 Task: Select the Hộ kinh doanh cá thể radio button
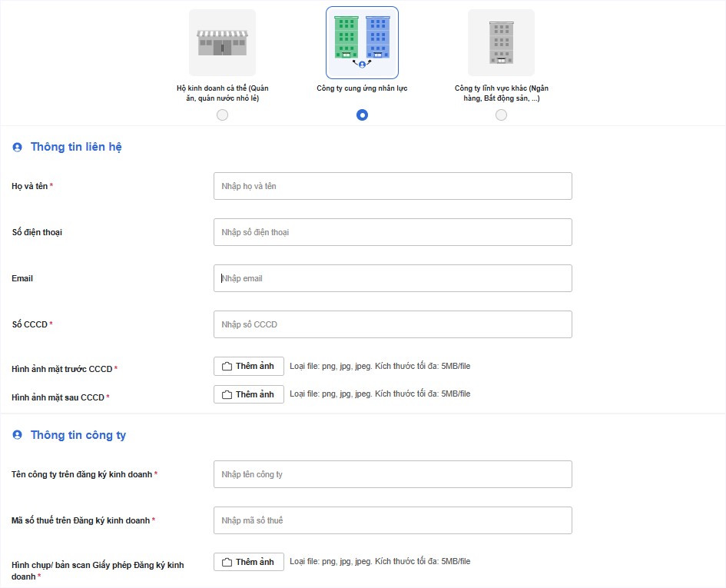(222, 115)
